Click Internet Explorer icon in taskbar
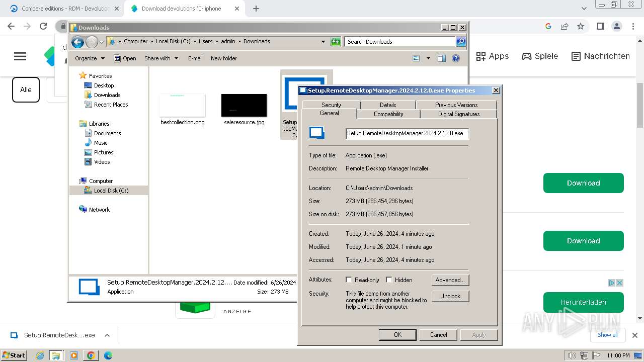The height and width of the screenshot is (362, 644). (40, 355)
